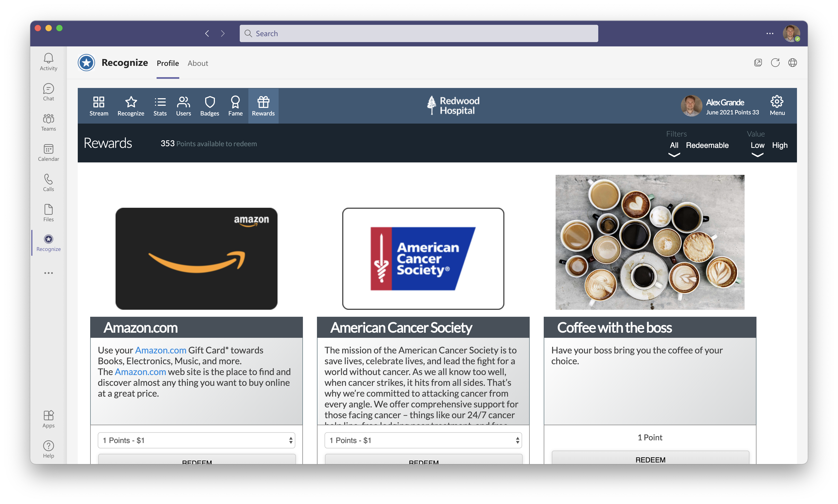
Task: Sort rewards by High value
Action: tap(780, 145)
